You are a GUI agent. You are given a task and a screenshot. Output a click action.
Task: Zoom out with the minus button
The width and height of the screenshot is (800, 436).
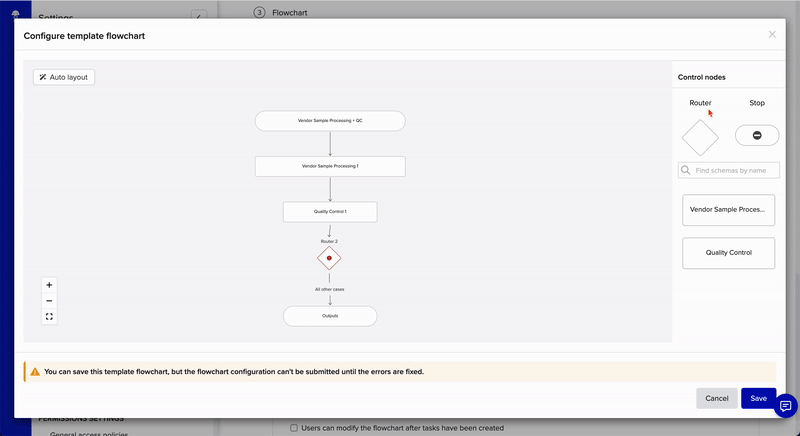click(49, 301)
